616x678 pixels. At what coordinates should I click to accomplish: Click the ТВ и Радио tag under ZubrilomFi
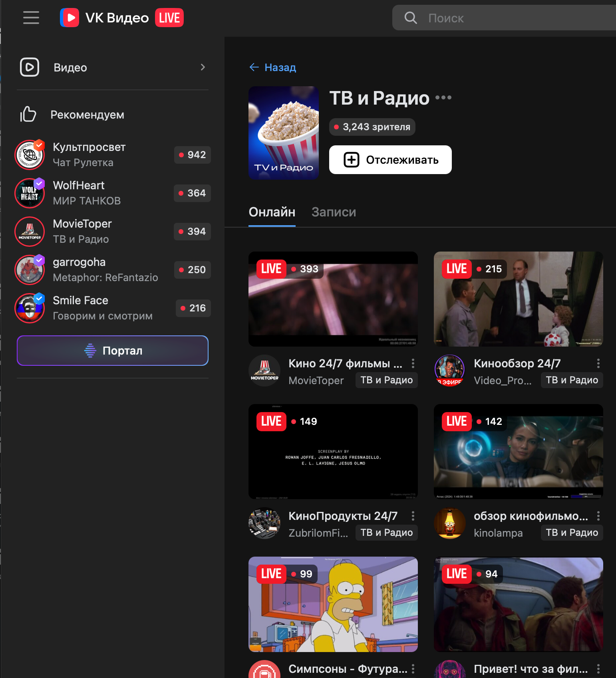387,533
